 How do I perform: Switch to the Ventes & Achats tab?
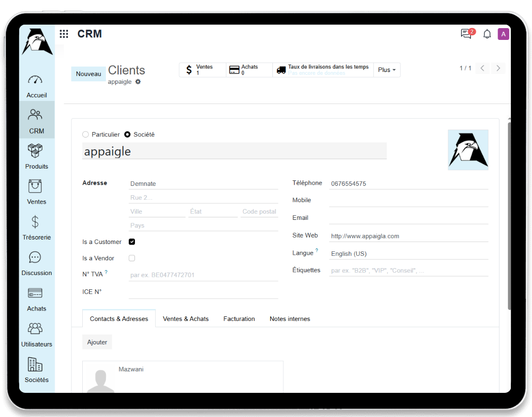(x=186, y=319)
